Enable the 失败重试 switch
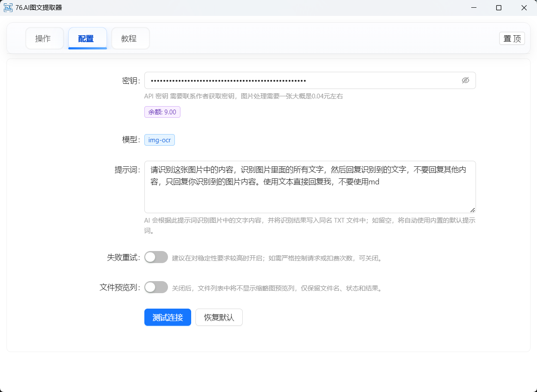Viewport: 537px width, 392px height. click(156, 257)
